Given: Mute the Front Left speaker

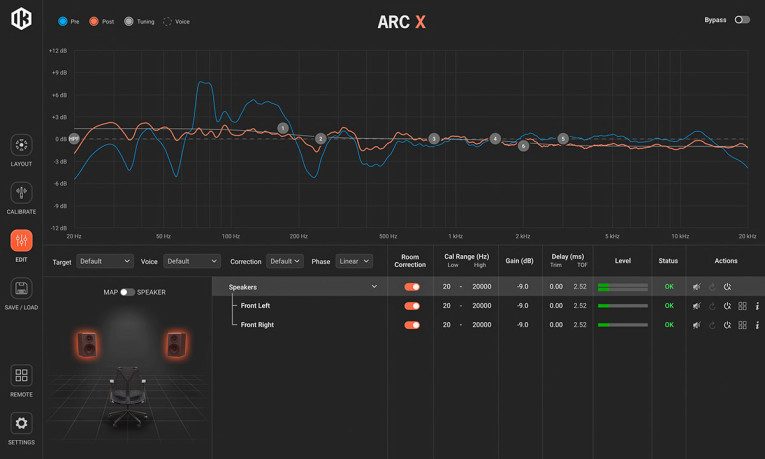Looking at the screenshot, I should pos(697,306).
